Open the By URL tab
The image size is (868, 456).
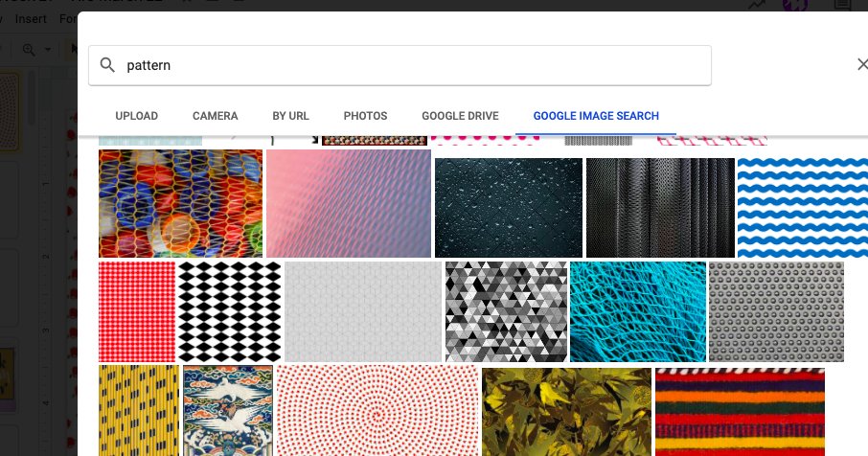(290, 116)
